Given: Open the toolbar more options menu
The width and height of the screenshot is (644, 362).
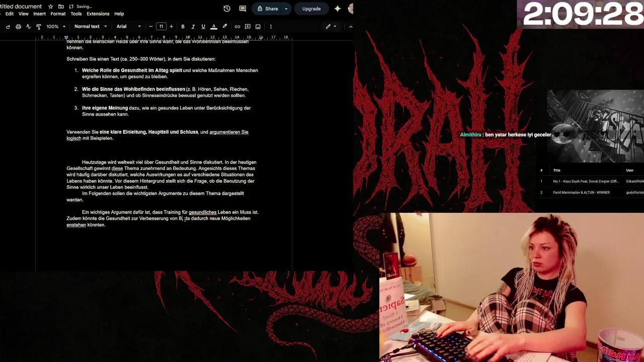Looking at the screenshot, I should coord(271,27).
